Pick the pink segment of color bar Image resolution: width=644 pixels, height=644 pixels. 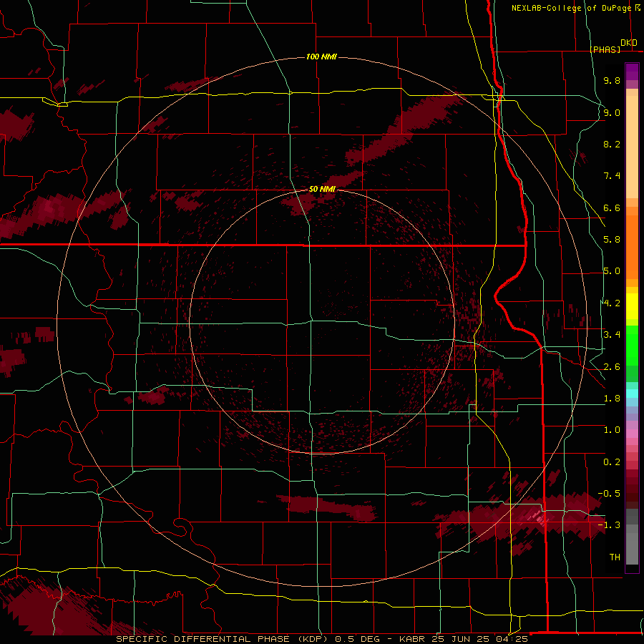point(632,434)
